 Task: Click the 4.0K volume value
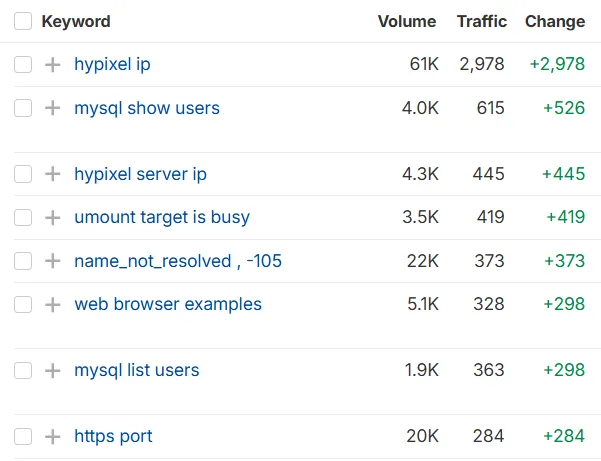point(420,108)
